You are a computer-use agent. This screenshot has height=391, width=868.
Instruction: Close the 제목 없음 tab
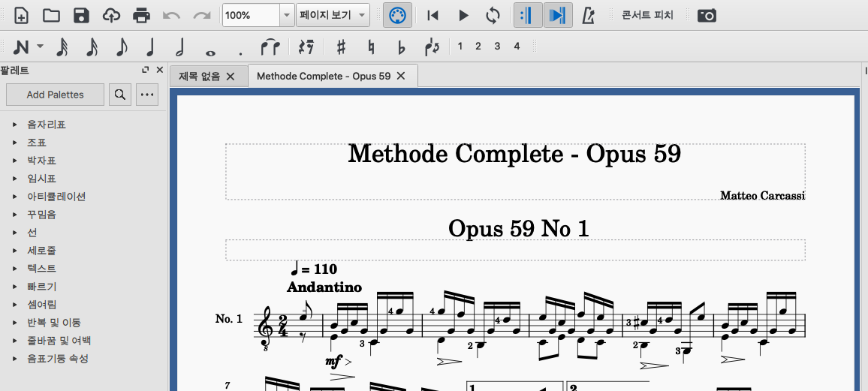231,77
